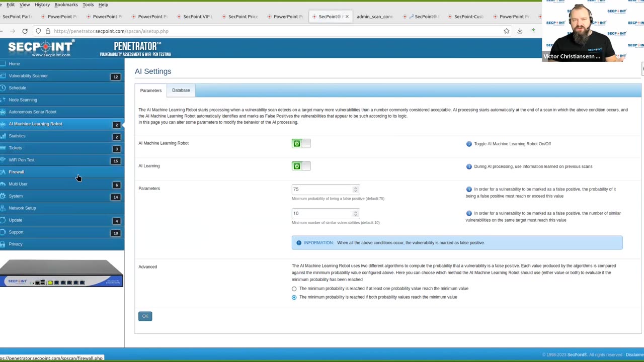Open Network Setup in the sidebar
This screenshot has height=362, width=644.
62,209
